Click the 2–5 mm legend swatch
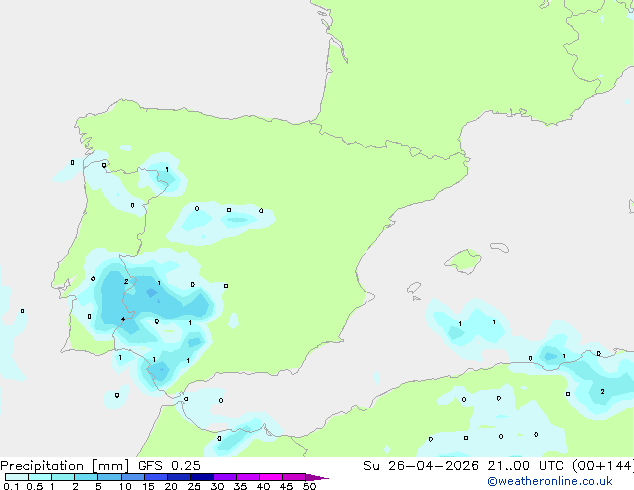Screen dimensions: 634x490 point(86,477)
